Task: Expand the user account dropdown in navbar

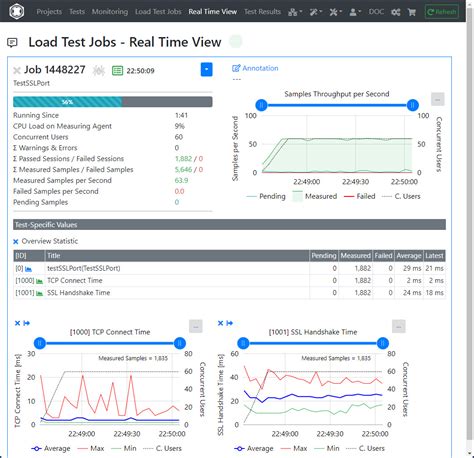Action: [355, 12]
